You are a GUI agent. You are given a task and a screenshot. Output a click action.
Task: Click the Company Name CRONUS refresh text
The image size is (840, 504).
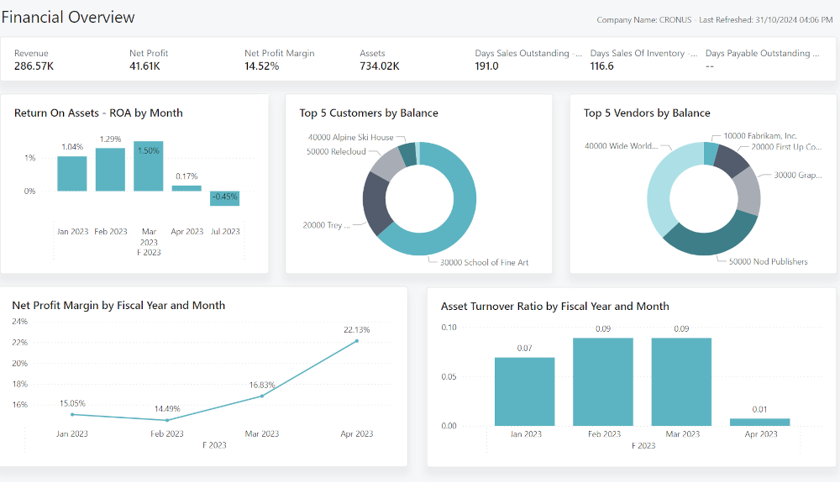click(715, 20)
